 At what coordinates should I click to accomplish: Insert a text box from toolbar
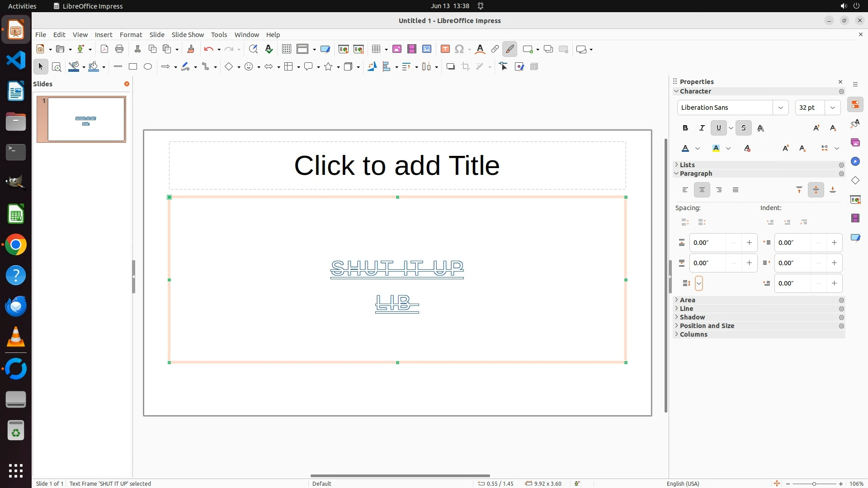point(445,49)
